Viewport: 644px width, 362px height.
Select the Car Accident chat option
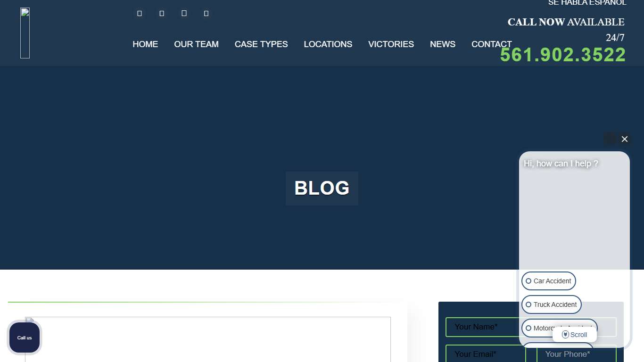(x=548, y=281)
